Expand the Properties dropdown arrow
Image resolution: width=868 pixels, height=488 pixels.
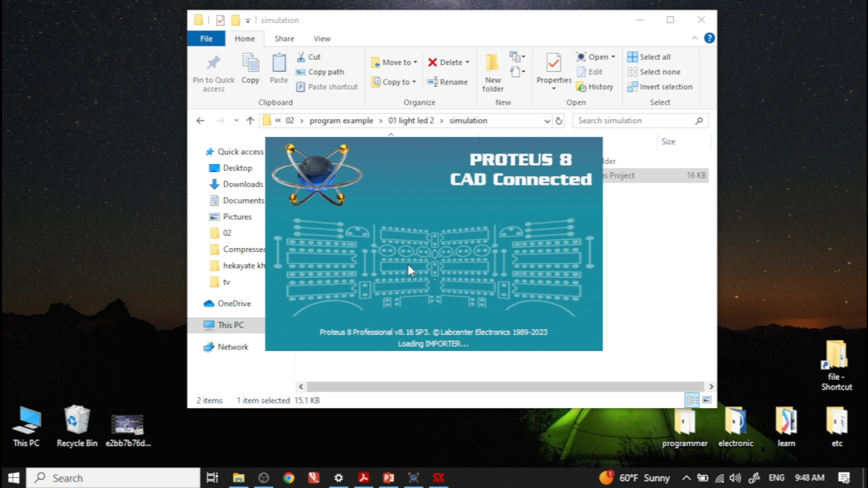(554, 89)
